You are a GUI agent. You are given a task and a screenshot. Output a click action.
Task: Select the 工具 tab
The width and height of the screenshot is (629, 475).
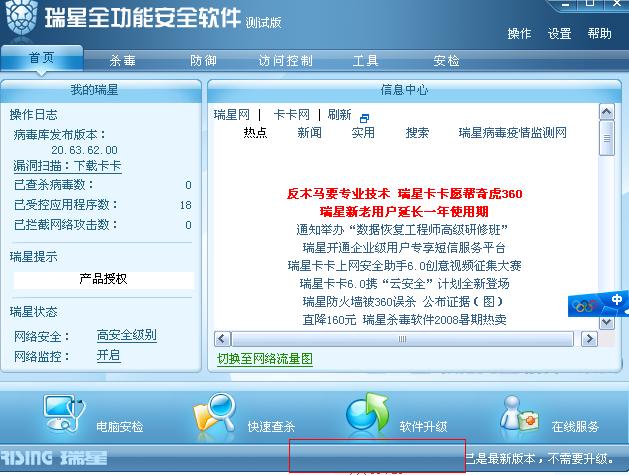pos(365,61)
